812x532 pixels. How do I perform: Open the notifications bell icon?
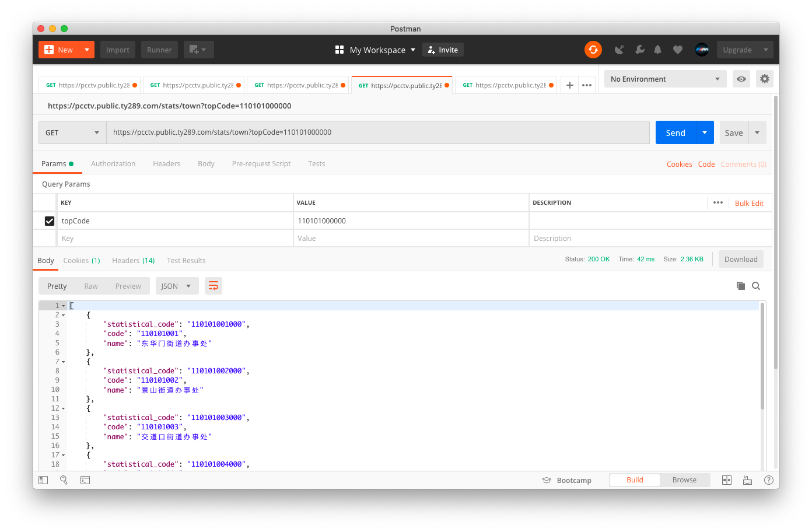(658, 50)
